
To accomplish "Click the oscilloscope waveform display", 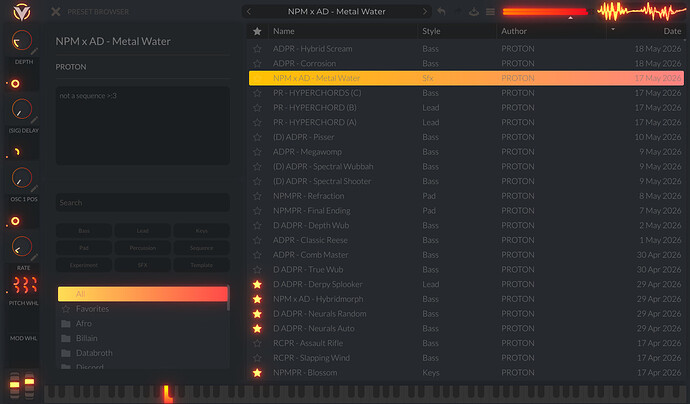I will (x=642, y=11).
